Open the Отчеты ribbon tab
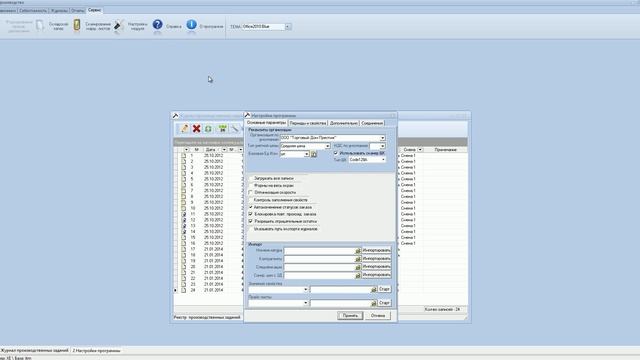This screenshot has width=640, height=360. pos(78,11)
